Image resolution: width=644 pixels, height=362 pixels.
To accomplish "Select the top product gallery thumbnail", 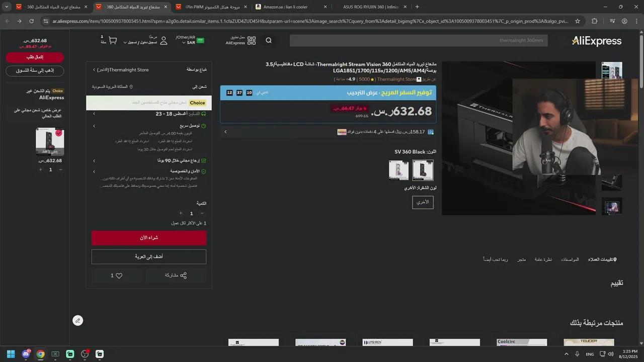I will [x=612, y=70].
